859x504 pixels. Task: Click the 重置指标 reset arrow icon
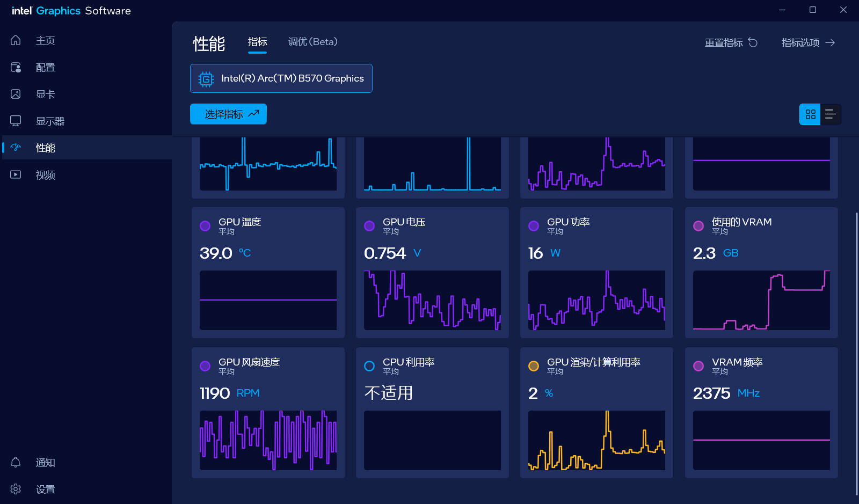[753, 42]
